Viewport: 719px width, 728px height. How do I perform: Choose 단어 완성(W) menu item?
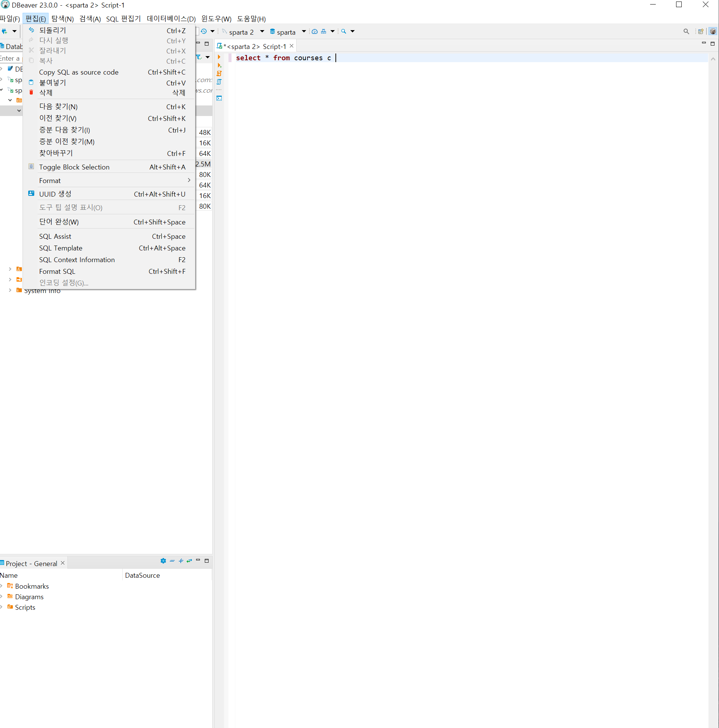tap(109, 222)
